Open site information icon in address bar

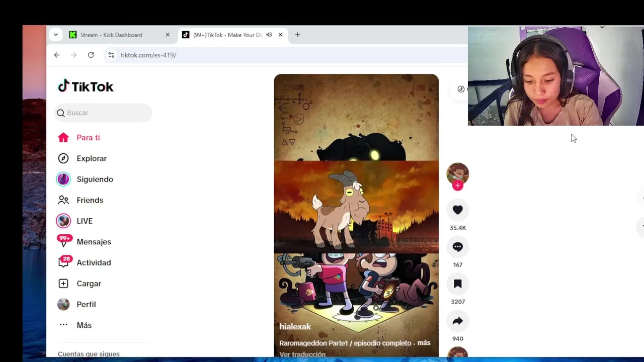pos(111,55)
